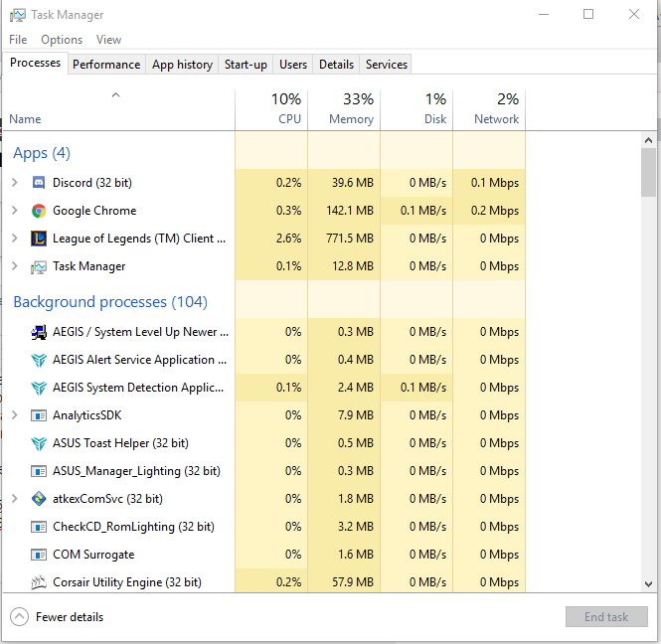Select AEGIS Alert Service Application name
The image size is (661, 644).
pyautogui.click(x=139, y=360)
